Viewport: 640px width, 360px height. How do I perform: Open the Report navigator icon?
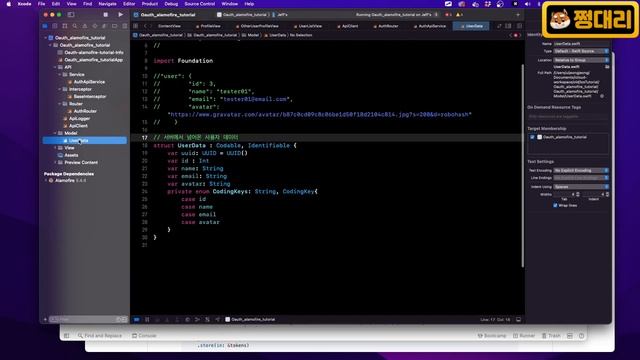(124, 26)
